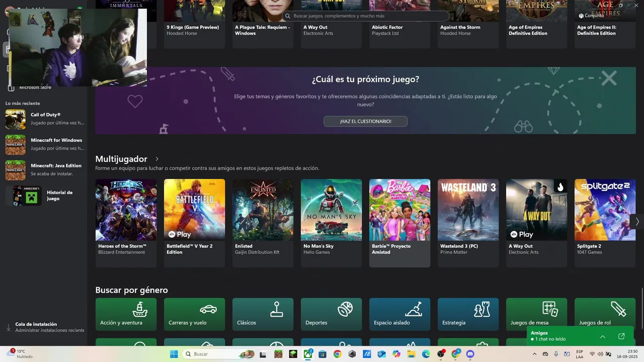Open the Heroes of the Storm game card
Viewport: 644px width, 362px height.
[x=126, y=223]
